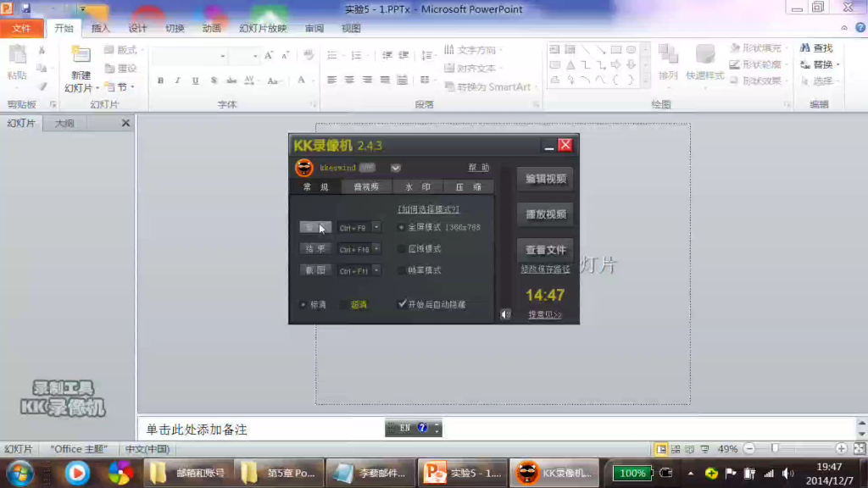This screenshot has width=868, height=488.
Task: Click the 编辑视频 button
Action: (545, 179)
